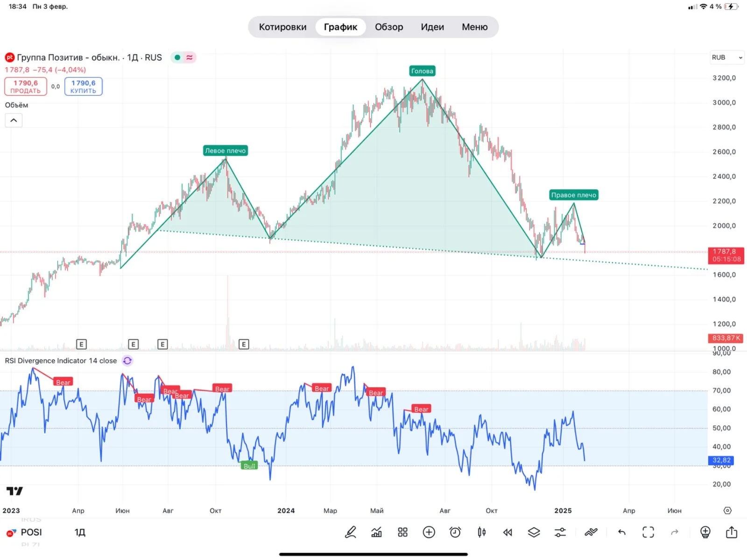This screenshot has width=747, height=560.
Task: Tap the circled plus compare symbol icon
Action: 429,532
